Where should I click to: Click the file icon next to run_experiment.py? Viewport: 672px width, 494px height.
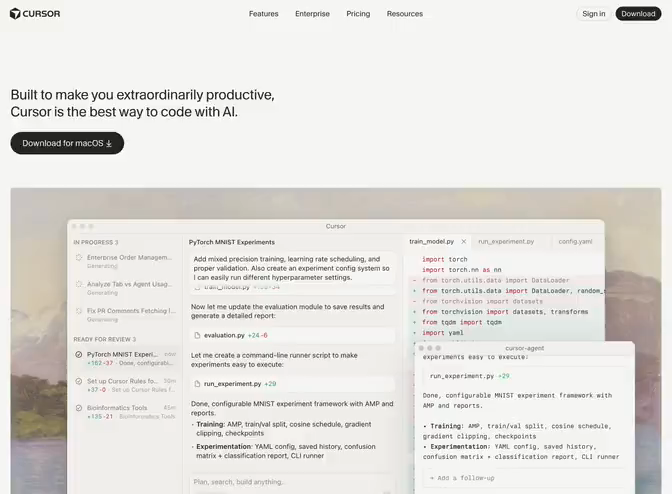(x=197, y=383)
